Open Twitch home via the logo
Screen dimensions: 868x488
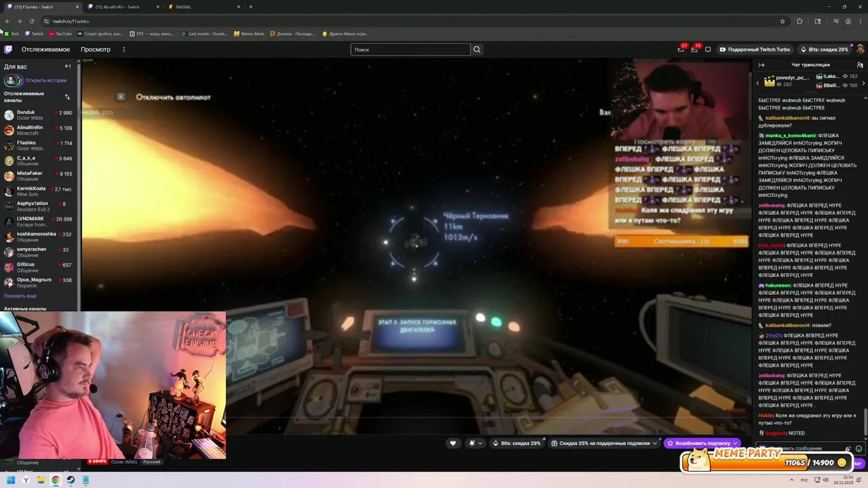click(x=8, y=49)
